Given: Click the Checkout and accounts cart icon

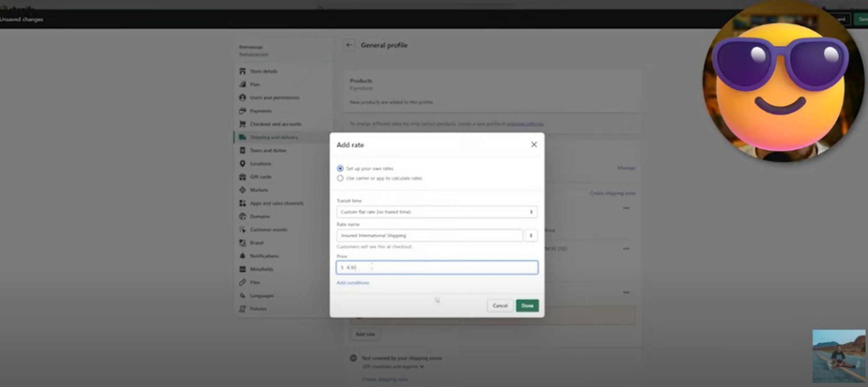Looking at the screenshot, I should (x=242, y=124).
